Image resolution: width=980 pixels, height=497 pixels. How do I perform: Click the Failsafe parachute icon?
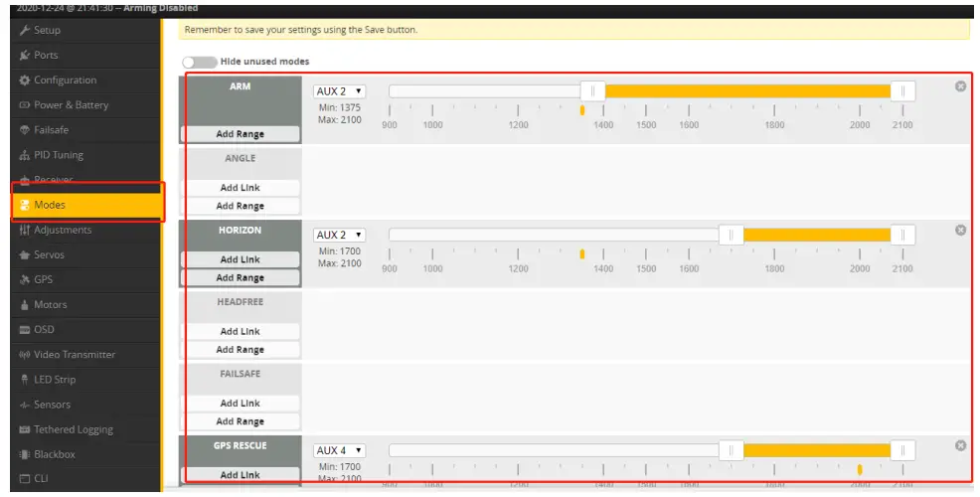25,130
